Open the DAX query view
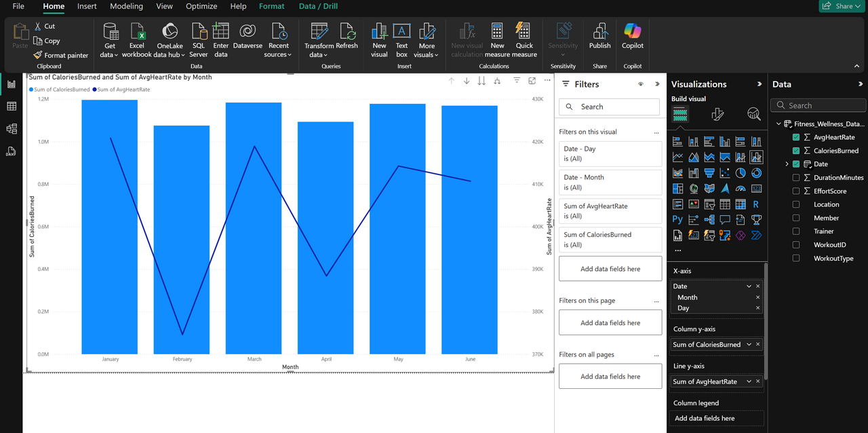The image size is (868, 433). click(12, 151)
